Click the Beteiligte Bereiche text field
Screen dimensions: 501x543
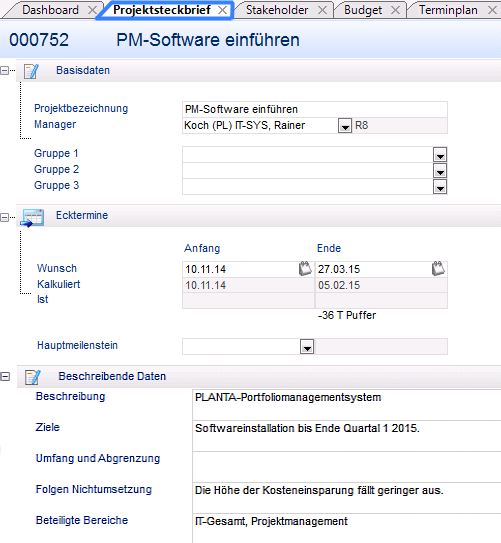[347, 528]
